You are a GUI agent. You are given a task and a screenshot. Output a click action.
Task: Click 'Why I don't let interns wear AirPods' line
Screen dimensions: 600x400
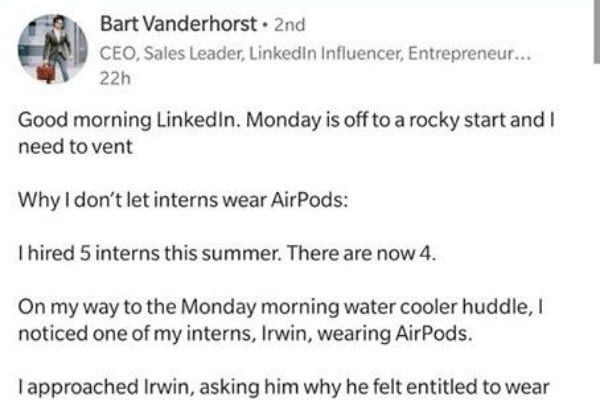coord(183,200)
